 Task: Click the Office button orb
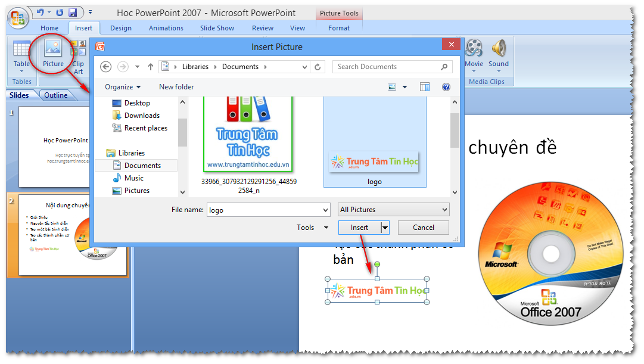click(18, 18)
